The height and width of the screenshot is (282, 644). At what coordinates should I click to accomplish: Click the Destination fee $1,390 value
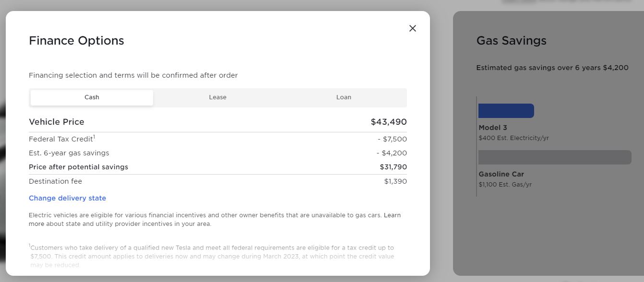(395, 181)
